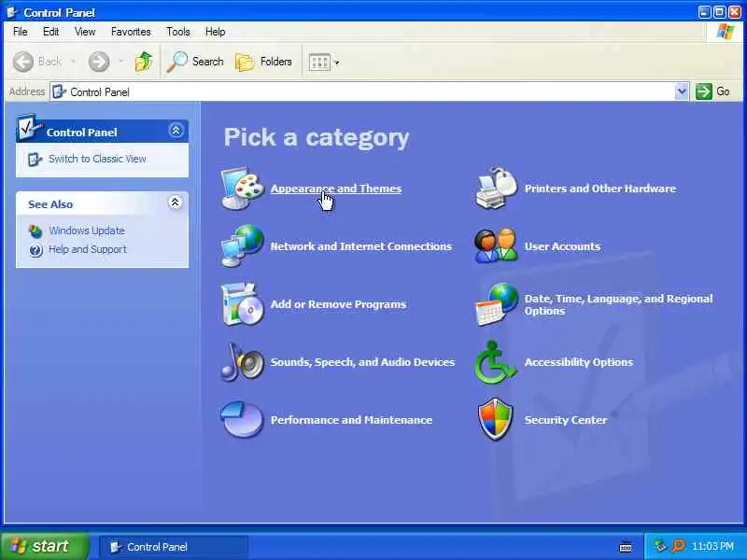
Task: Click the 11:03 PM system clock
Action: tap(712, 546)
